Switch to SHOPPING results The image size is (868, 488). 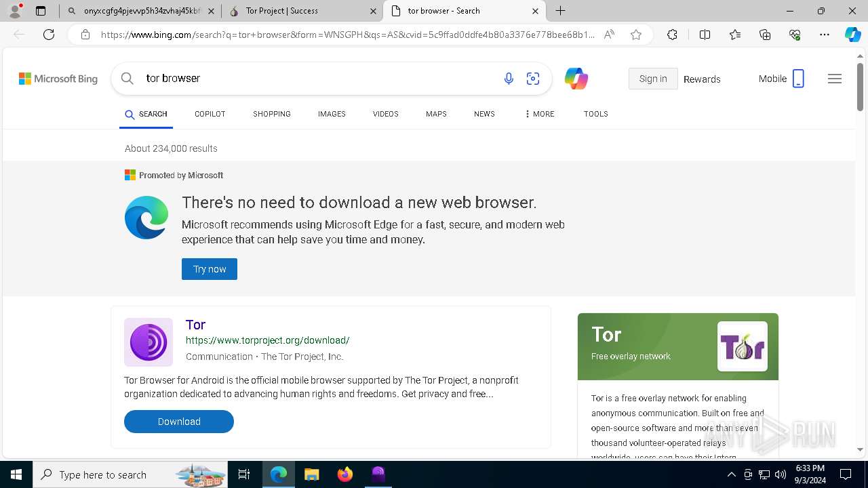272,114
